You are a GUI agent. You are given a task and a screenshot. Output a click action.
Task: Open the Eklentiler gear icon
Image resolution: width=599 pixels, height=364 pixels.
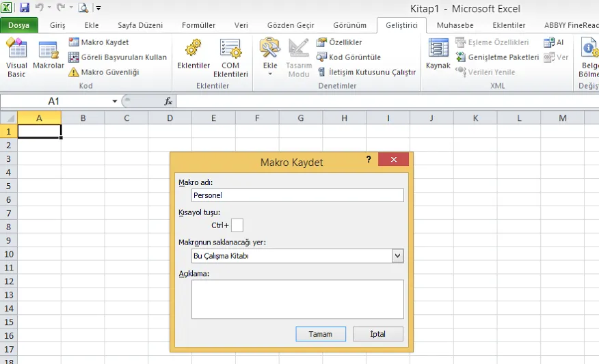coord(194,49)
